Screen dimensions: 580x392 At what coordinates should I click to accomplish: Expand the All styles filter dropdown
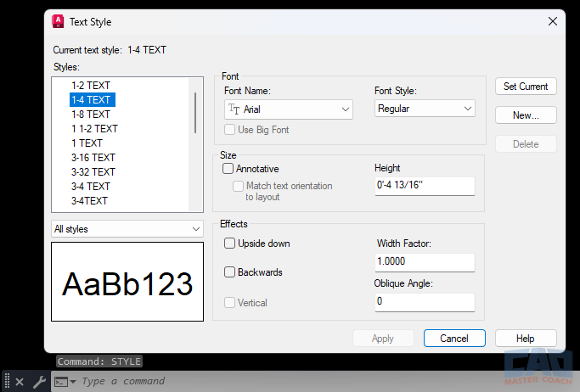pyautogui.click(x=127, y=229)
